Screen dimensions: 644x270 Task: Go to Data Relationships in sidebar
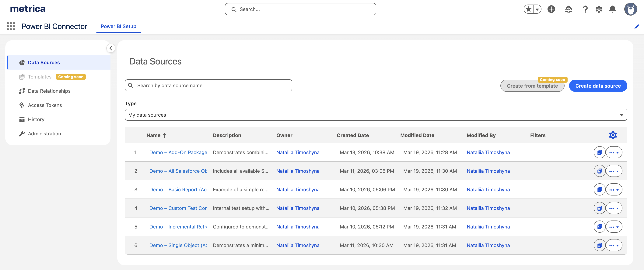49,91
